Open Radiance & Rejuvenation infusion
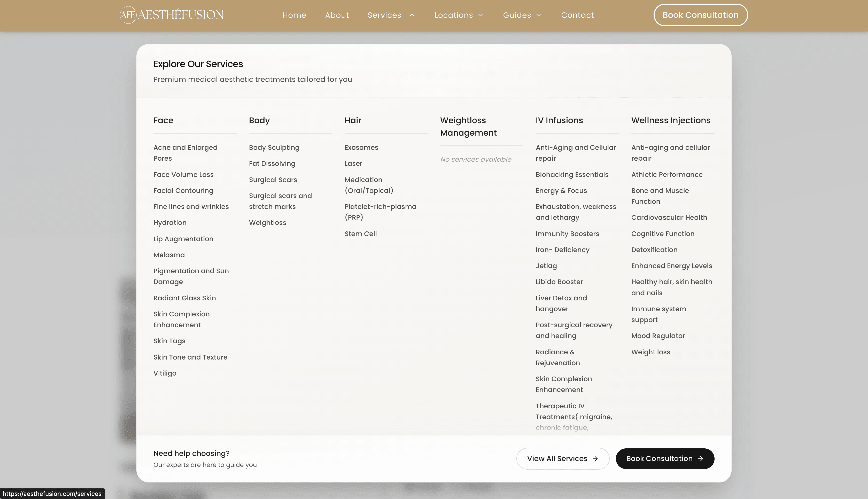This screenshot has width=868, height=499. [x=557, y=357]
